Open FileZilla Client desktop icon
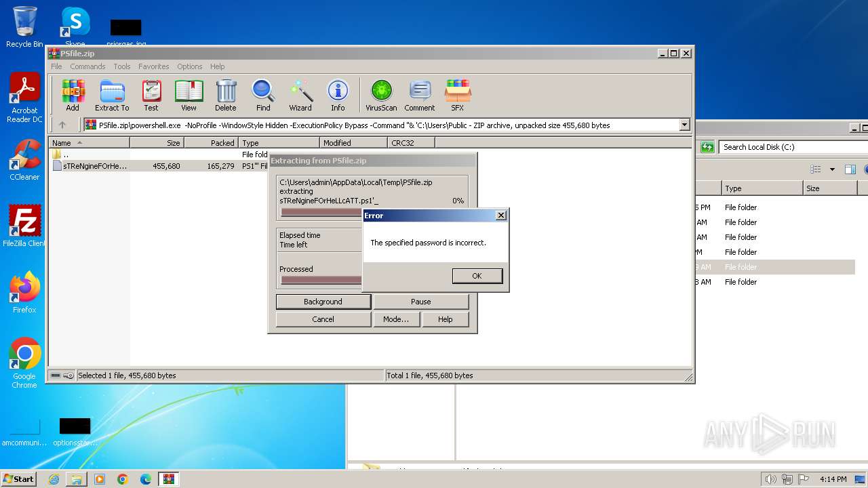This screenshot has height=488, width=868. [24, 226]
